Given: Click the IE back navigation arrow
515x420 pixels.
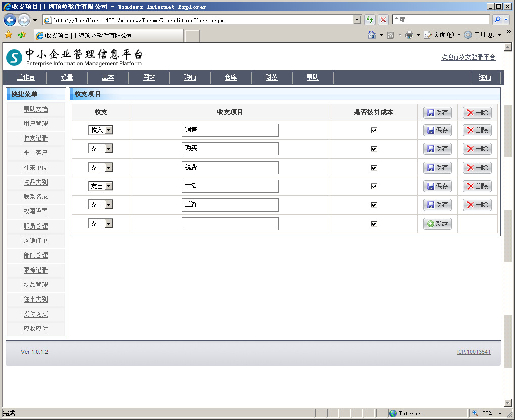Looking at the screenshot, I should click(10, 20).
